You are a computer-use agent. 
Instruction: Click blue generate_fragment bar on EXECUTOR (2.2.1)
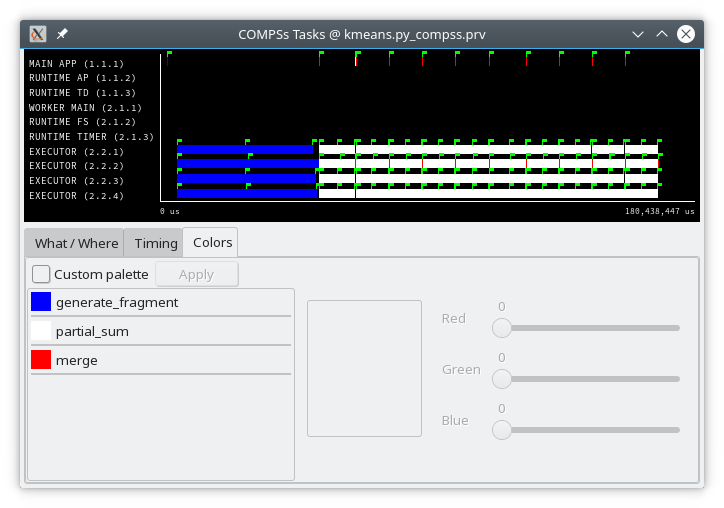coord(245,149)
